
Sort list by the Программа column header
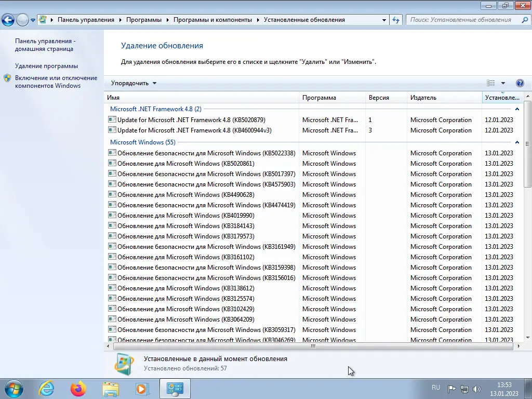tap(332, 98)
